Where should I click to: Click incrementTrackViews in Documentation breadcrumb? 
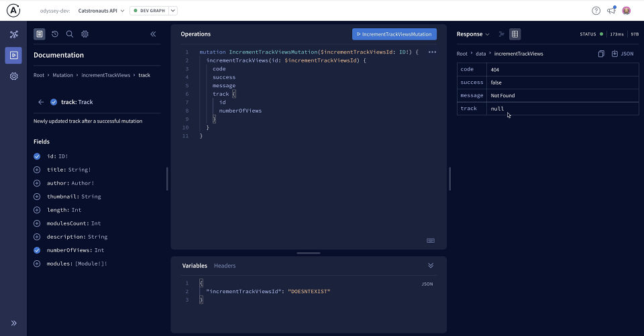pyautogui.click(x=105, y=75)
